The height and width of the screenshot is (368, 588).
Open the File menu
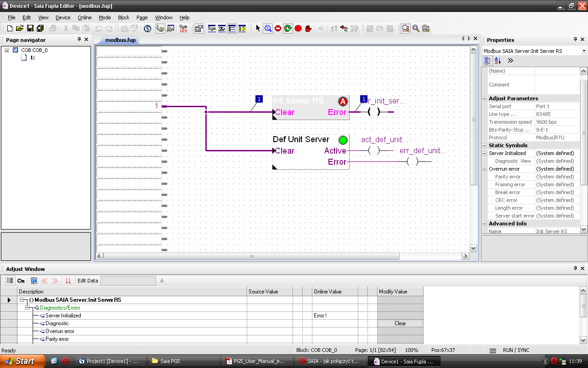pos(11,17)
